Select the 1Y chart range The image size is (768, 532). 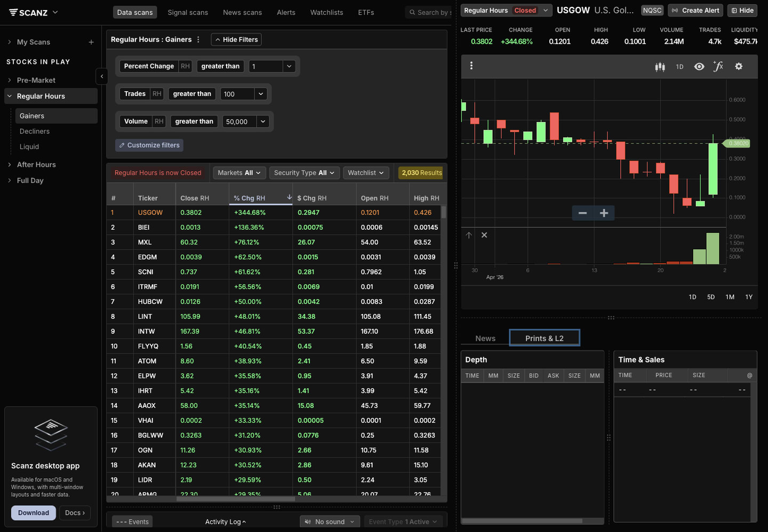click(749, 297)
